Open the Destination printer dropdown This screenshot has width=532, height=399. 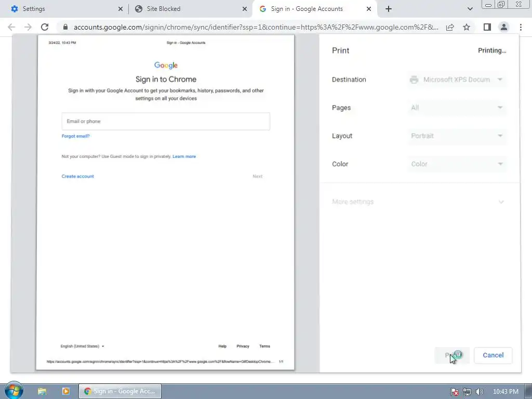457,79
